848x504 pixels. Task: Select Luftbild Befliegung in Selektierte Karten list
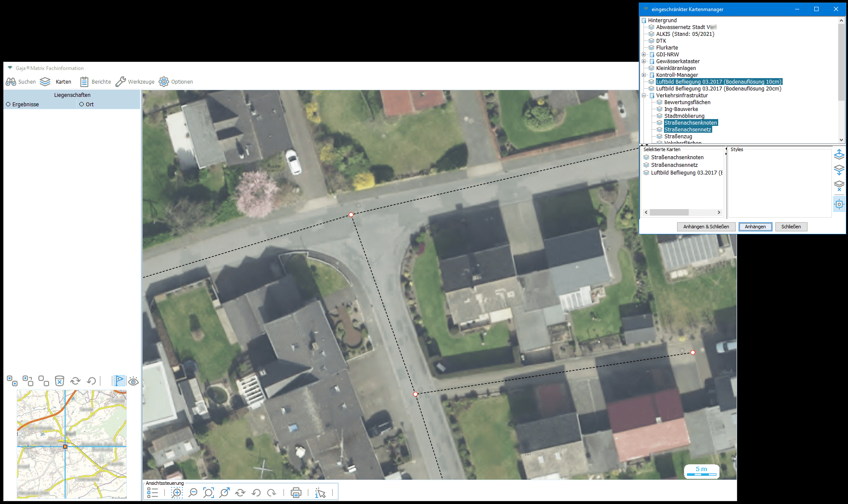[687, 173]
